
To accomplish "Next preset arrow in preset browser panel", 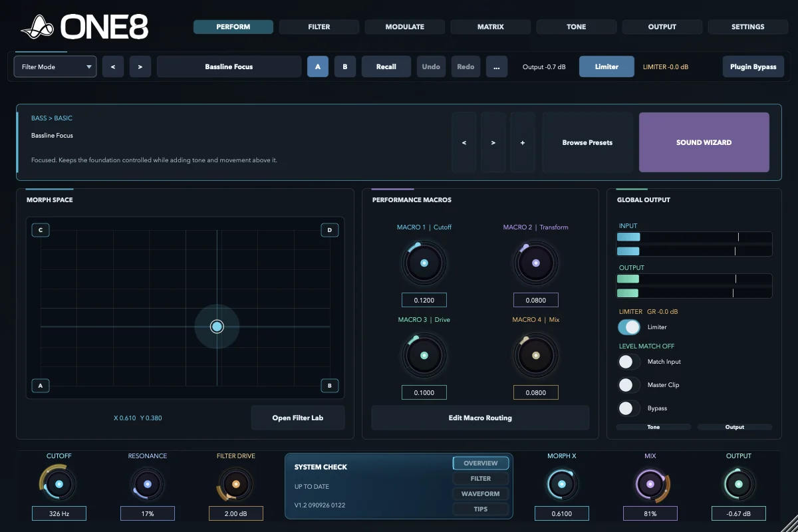I will point(493,142).
